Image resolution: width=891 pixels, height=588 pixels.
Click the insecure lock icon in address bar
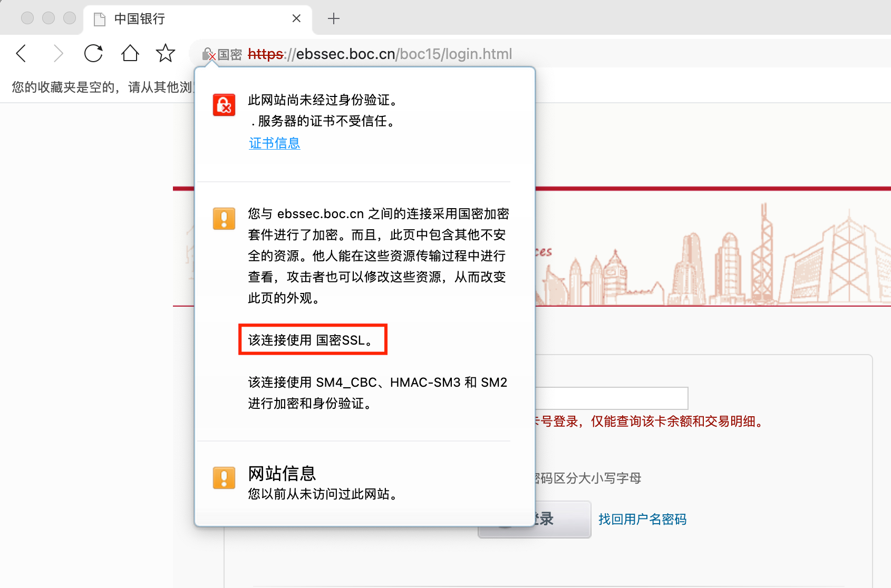click(209, 54)
